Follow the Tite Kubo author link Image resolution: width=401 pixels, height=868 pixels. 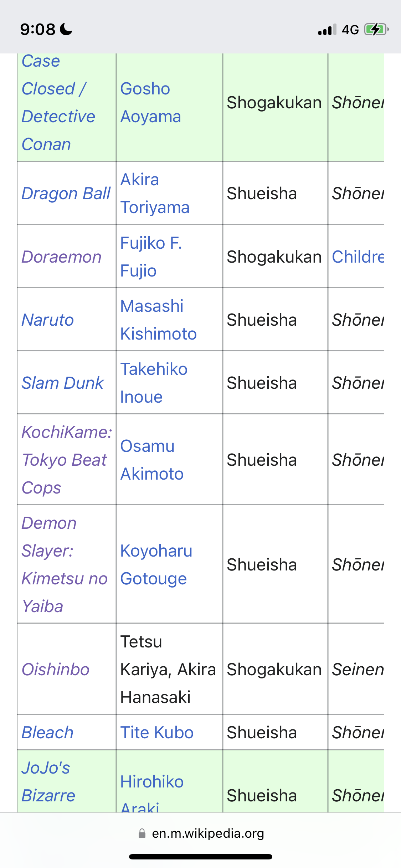[x=157, y=733]
